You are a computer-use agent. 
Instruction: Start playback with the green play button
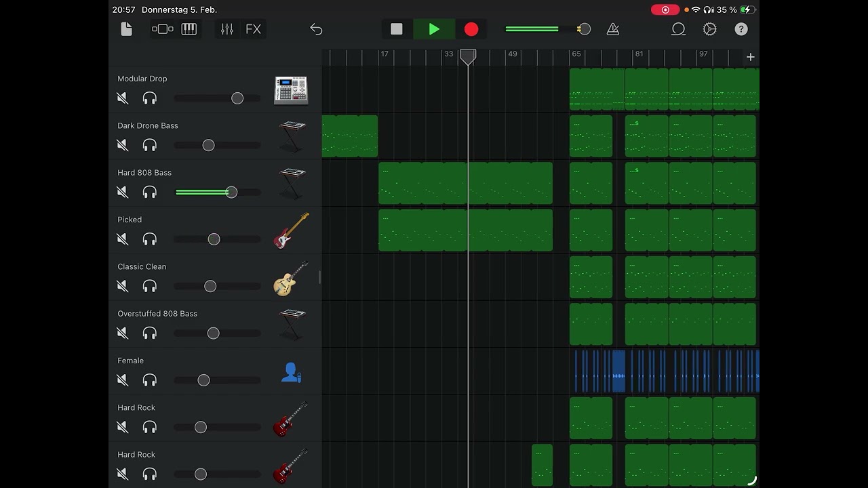[x=434, y=29]
